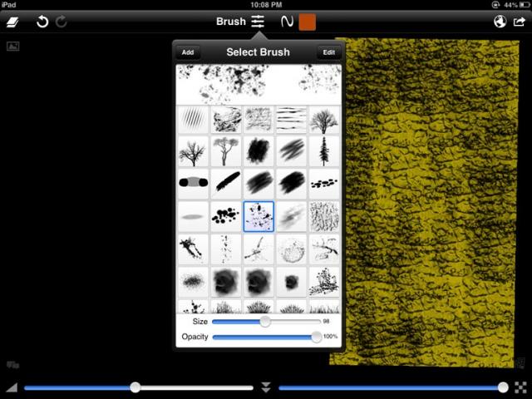Select the highlighted ink splatter brush
This screenshot has height=399, width=532.
click(259, 216)
